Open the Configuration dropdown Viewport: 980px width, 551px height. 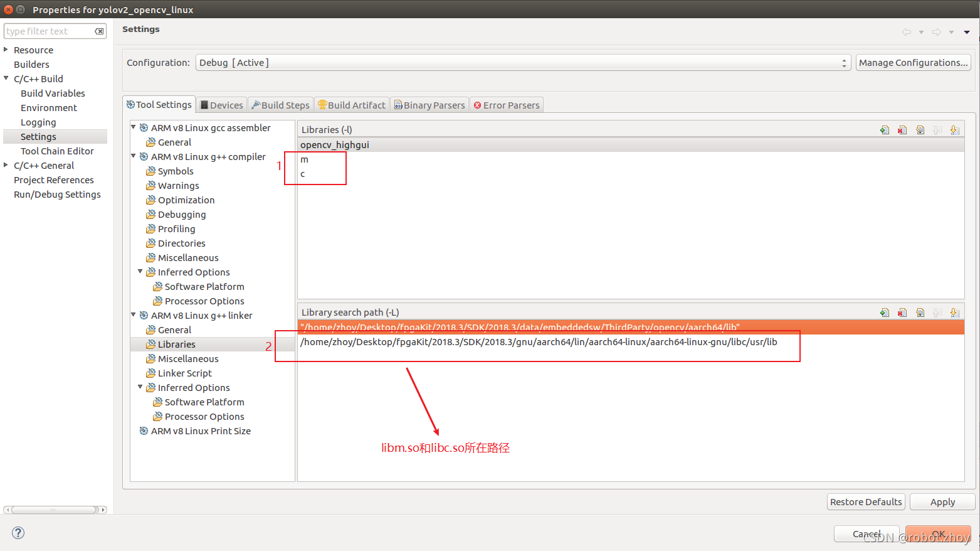843,62
